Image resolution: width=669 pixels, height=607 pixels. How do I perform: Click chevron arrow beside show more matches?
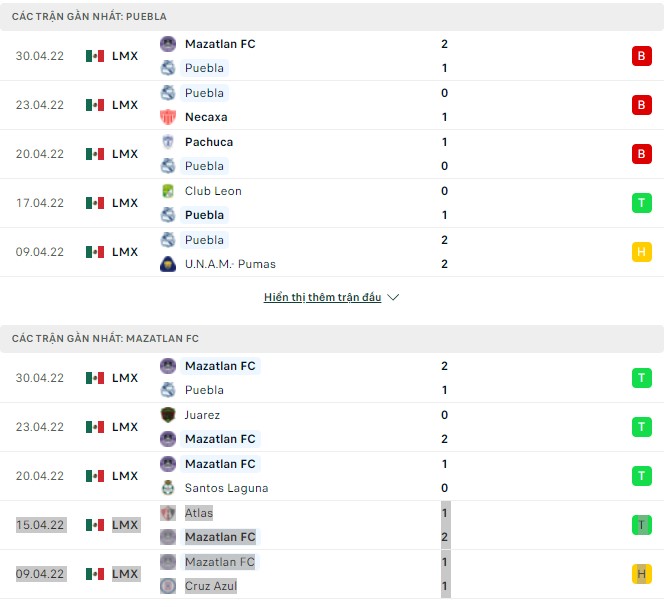pos(393,298)
